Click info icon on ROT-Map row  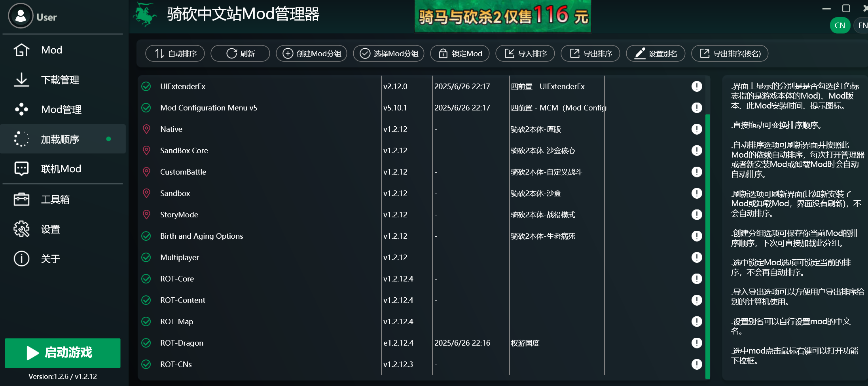(x=697, y=321)
